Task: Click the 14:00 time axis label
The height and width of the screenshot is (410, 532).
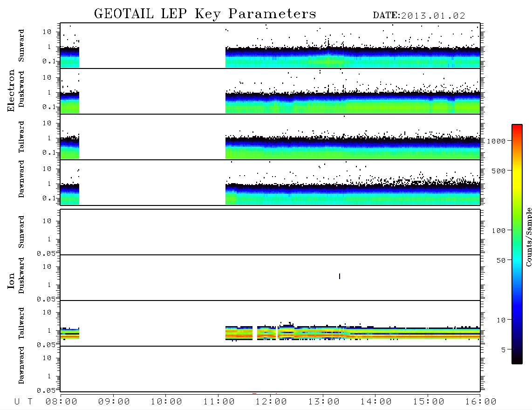Action: tap(376, 402)
